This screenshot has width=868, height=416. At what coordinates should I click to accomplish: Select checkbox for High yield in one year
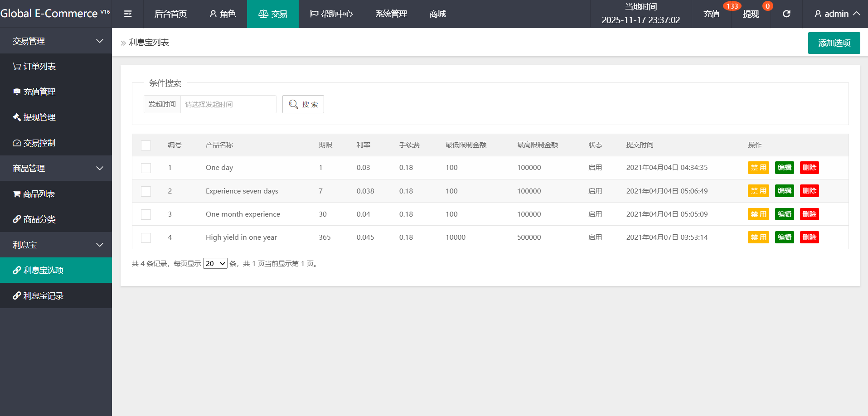[x=146, y=238]
